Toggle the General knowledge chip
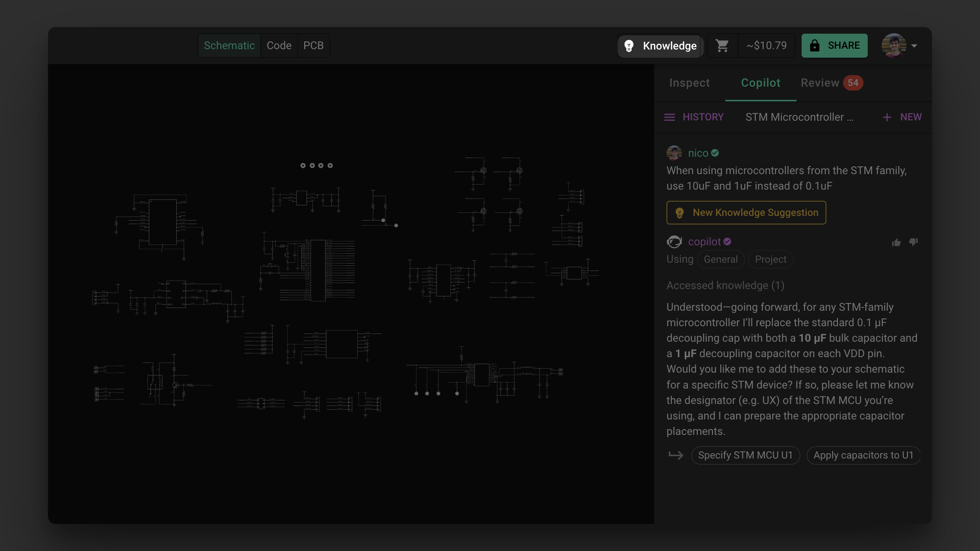The image size is (980, 551). 721,259
